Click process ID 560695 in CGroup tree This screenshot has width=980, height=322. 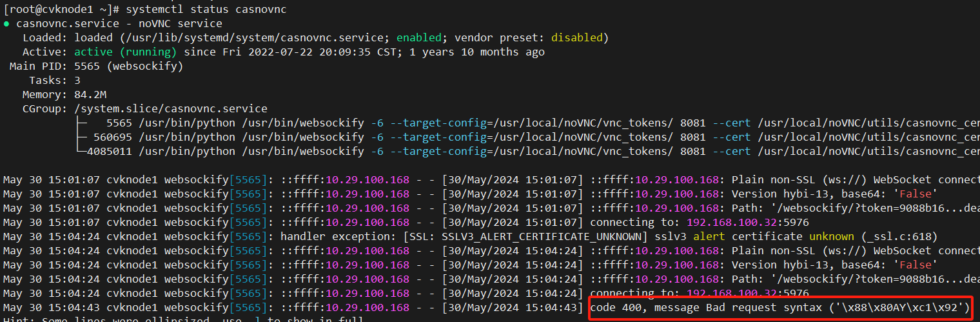113,137
